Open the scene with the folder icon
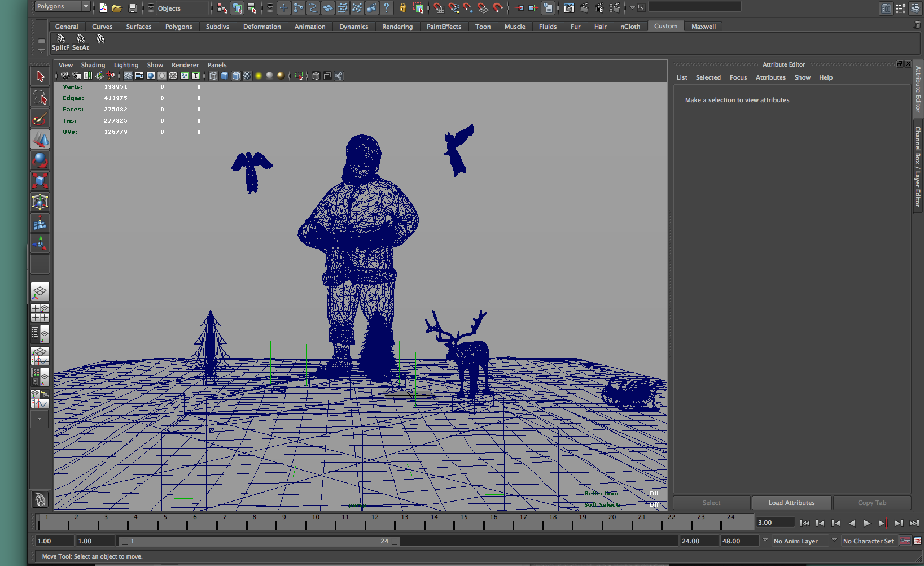The image size is (924, 566). 117,8
